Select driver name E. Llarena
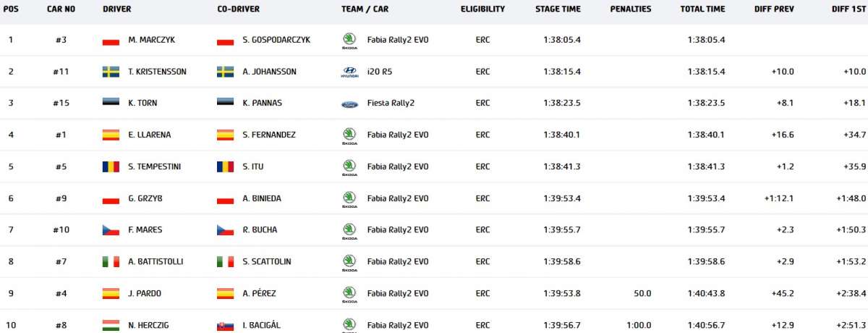 click(145, 135)
